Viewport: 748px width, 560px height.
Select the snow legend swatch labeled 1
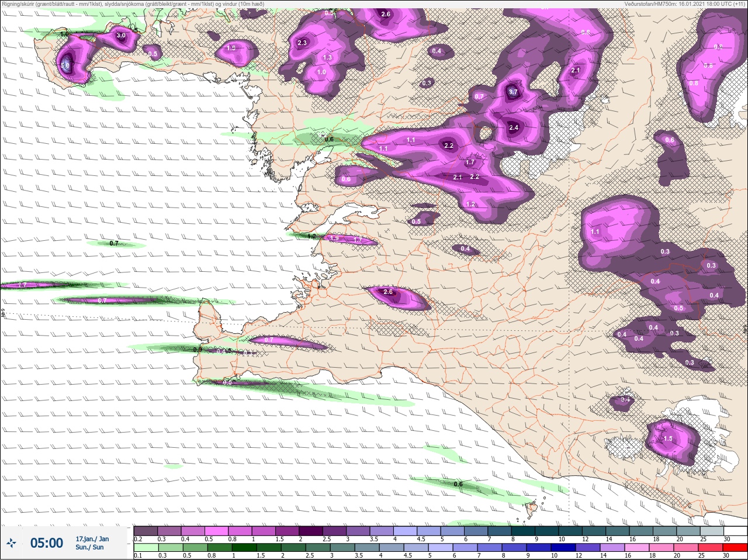264,531
